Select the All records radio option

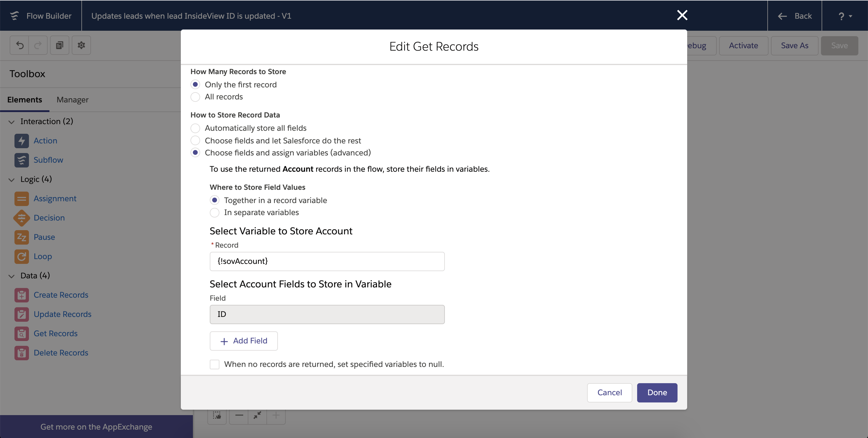tap(195, 97)
